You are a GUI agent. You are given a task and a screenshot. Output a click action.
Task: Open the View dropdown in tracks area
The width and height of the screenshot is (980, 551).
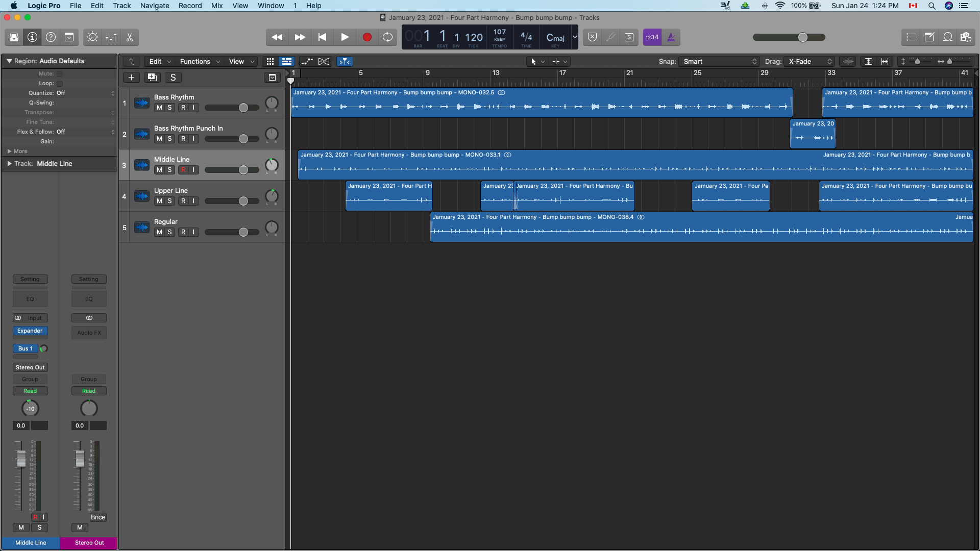(241, 62)
